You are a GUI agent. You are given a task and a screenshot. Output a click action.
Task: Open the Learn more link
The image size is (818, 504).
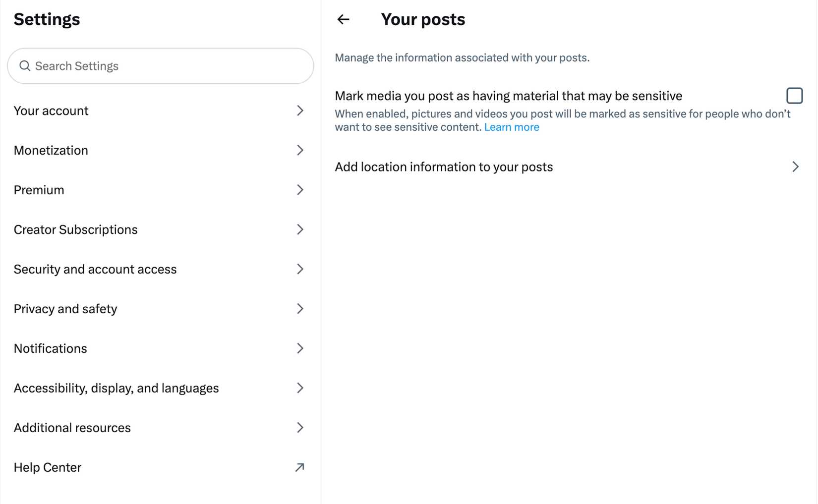coord(512,127)
